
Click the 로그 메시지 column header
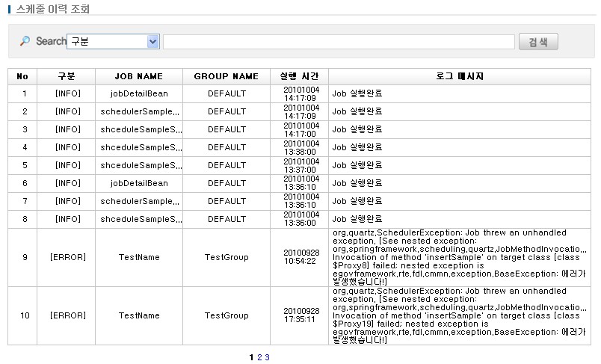point(459,76)
